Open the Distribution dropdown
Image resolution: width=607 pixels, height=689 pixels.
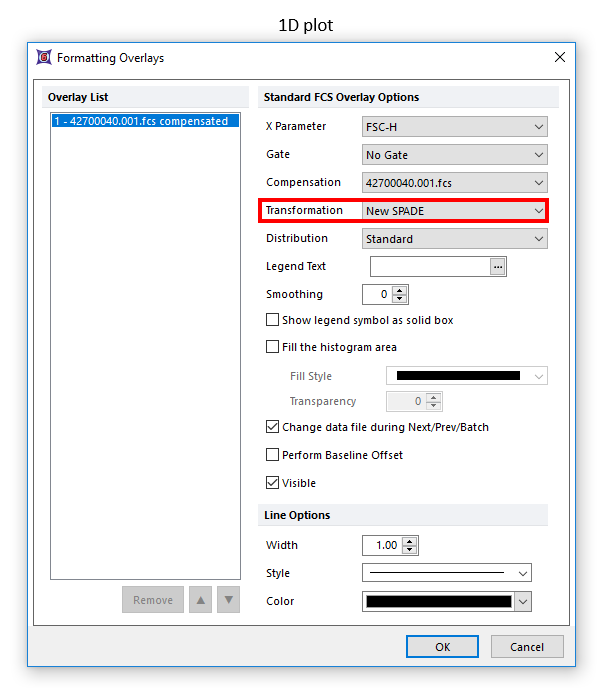(454, 239)
